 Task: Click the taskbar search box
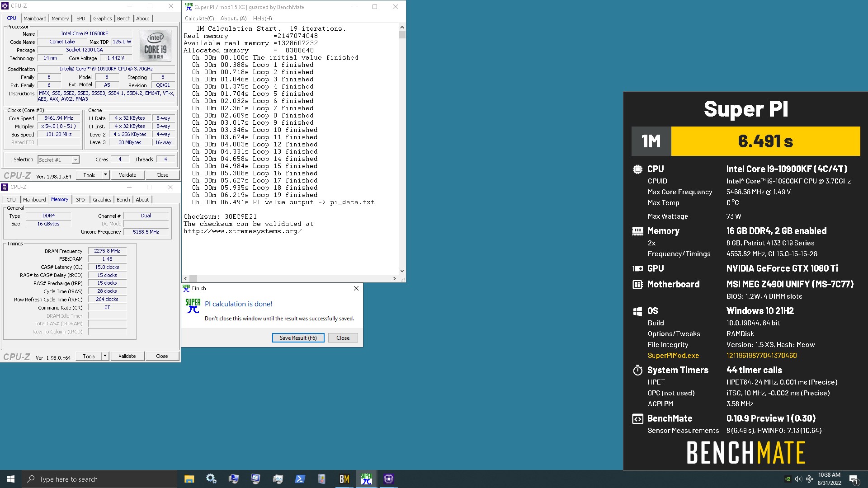tap(99, 479)
